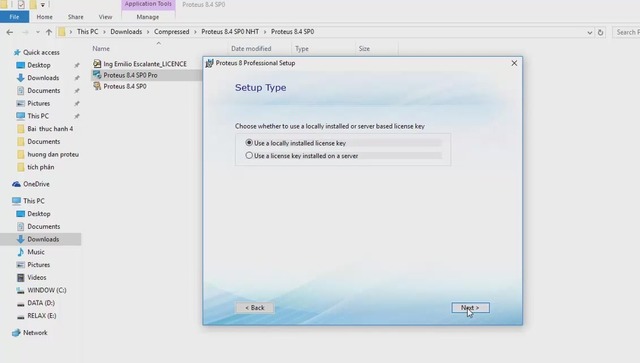Go up one folder level with the up arrow
This screenshot has height=363, width=640.
coord(49,32)
